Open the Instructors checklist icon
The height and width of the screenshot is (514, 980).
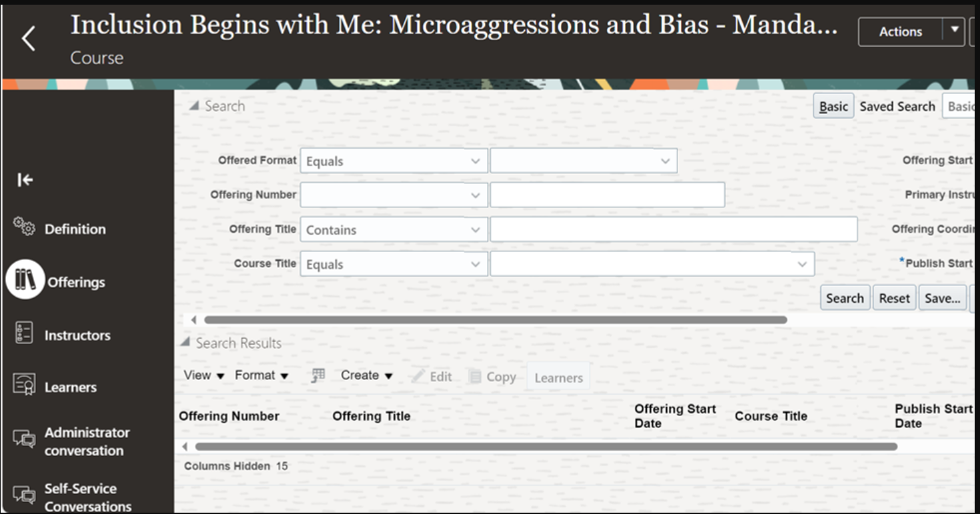(x=24, y=333)
